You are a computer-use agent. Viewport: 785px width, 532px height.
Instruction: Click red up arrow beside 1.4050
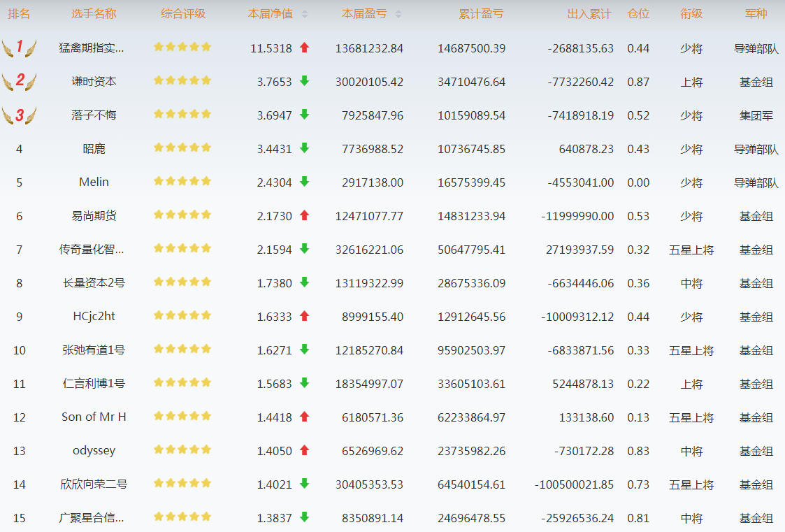[304, 450]
